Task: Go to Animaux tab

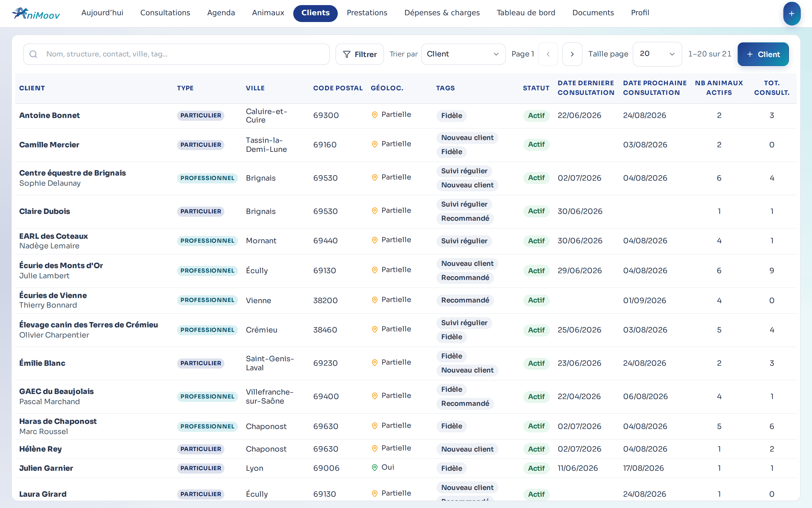Action: click(x=268, y=13)
